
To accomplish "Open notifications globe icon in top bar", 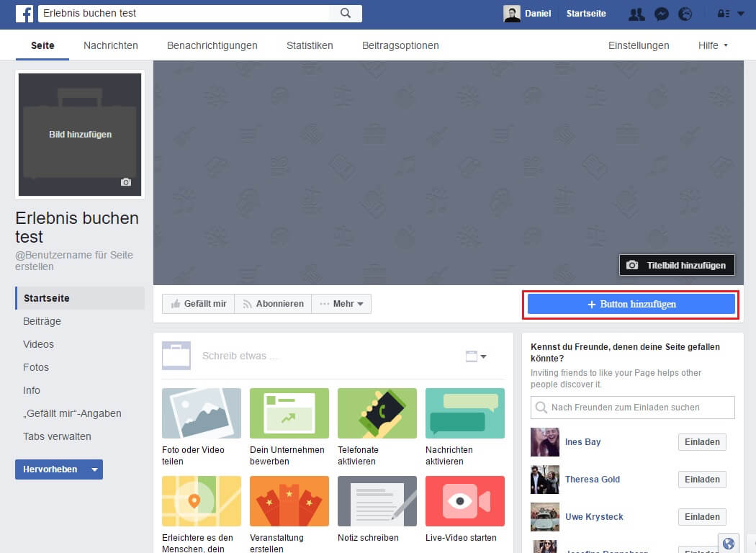I will (x=685, y=14).
